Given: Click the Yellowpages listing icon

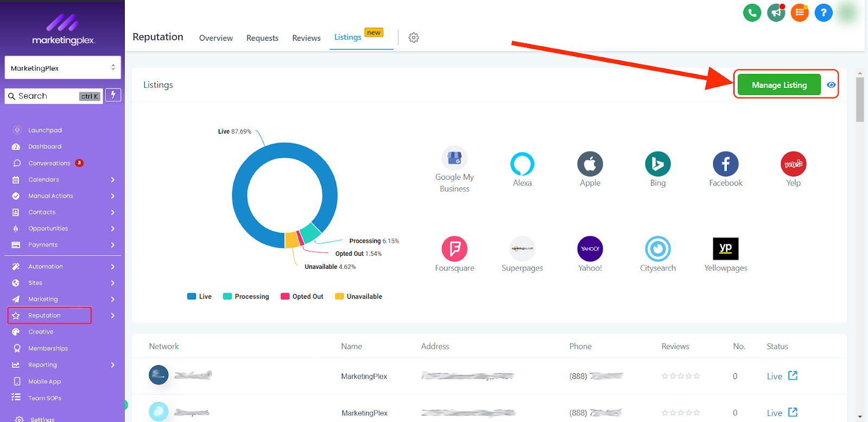Looking at the screenshot, I should 726,249.
